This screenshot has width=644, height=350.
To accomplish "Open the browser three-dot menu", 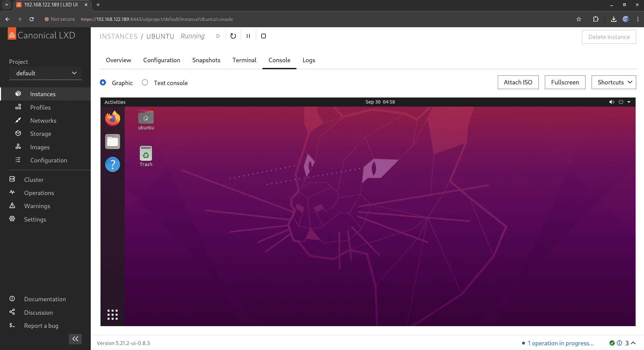I will [638, 19].
